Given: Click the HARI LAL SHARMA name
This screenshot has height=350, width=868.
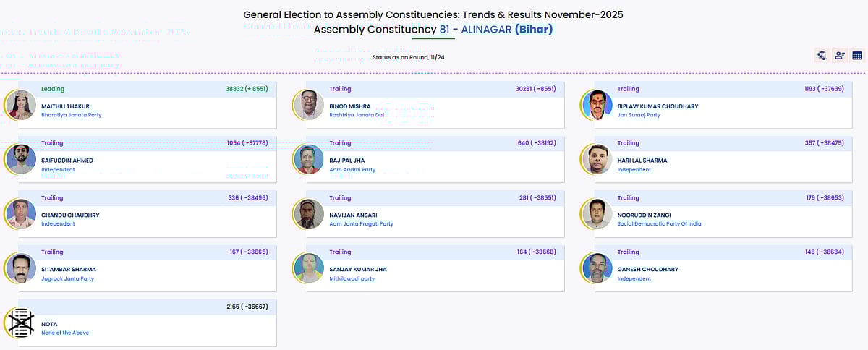Looking at the screenshot, I should click(x=642, y=161).
